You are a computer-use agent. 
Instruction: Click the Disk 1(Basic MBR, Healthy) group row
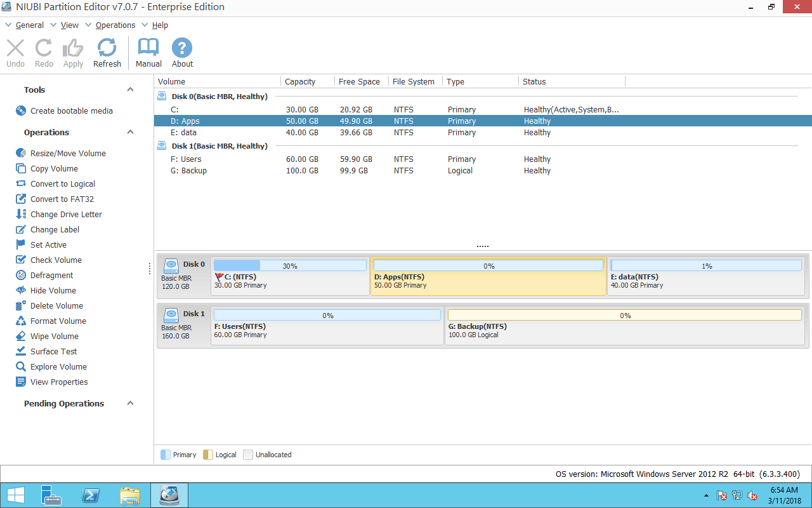pyautogui.click(x=483, y=146)
